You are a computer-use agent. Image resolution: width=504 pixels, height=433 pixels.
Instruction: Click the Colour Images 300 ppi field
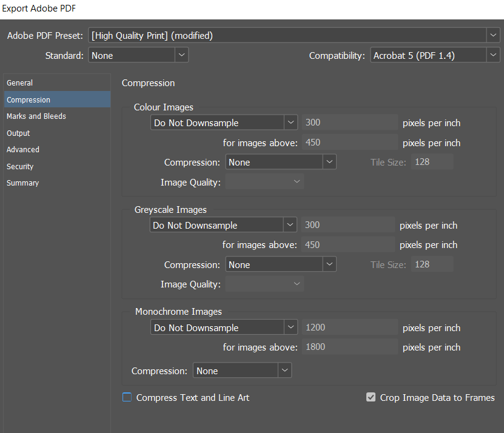(x=349, y=123)
